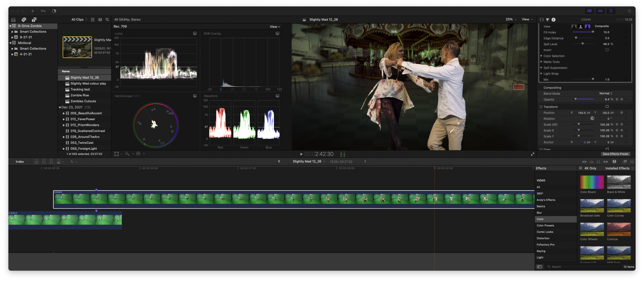Toggle the Invert checkbox in keyer

607,50
